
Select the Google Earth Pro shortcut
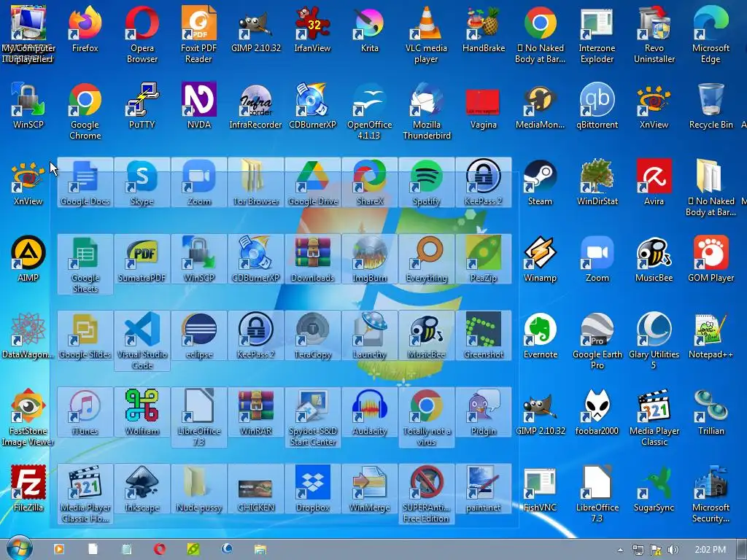coord(597,341)
